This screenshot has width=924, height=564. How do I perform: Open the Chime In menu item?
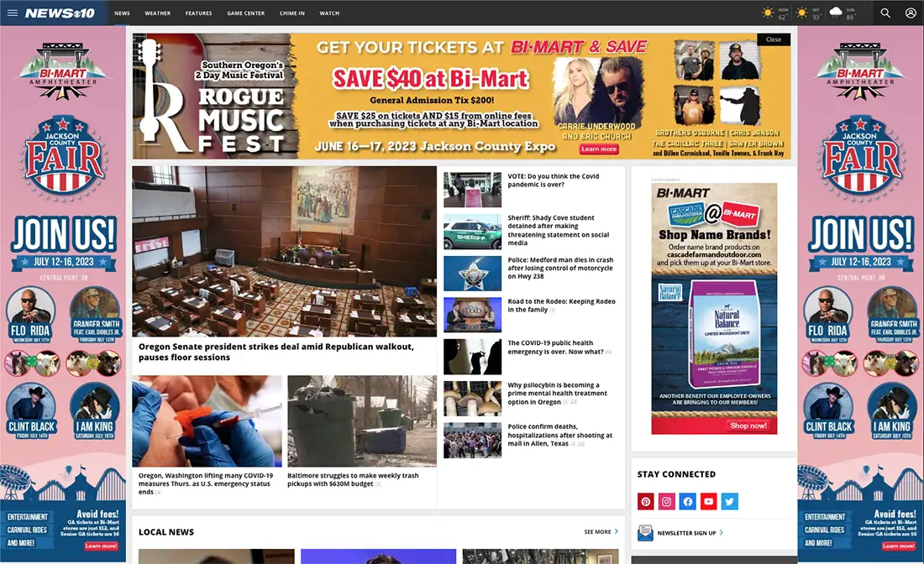[291, 13]
